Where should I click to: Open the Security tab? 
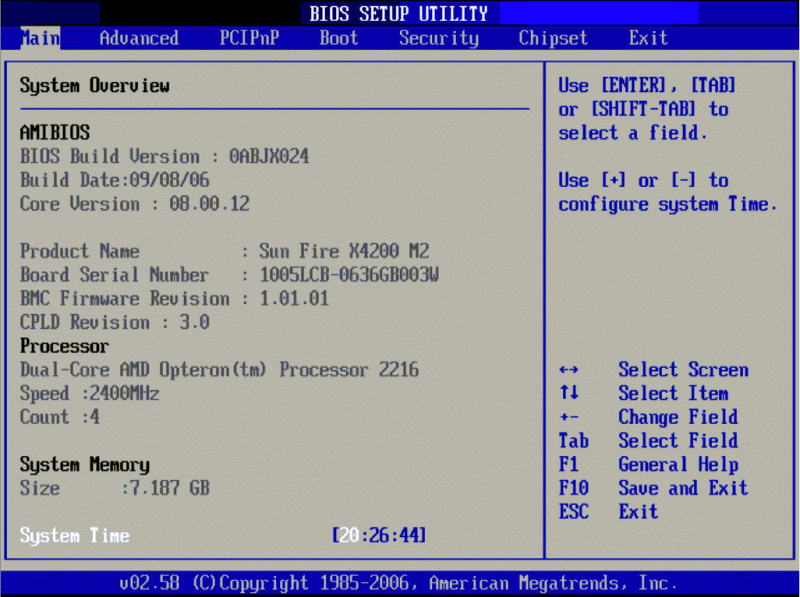click(439, 38)
